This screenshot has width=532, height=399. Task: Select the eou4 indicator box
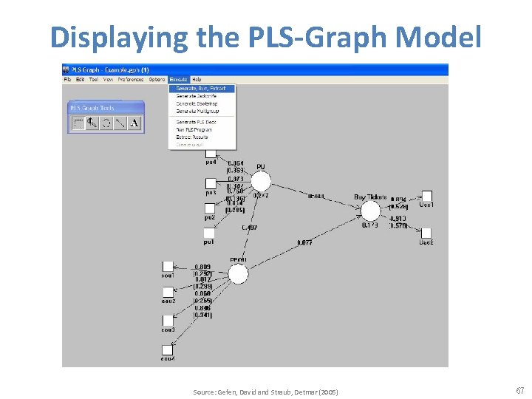(167, 350)
